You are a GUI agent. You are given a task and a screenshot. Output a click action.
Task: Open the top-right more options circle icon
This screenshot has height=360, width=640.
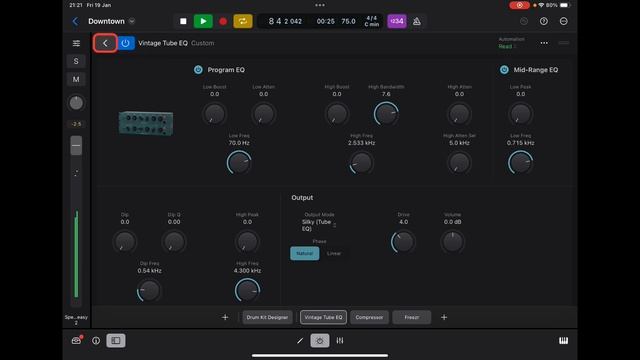[x=563, y=21]
